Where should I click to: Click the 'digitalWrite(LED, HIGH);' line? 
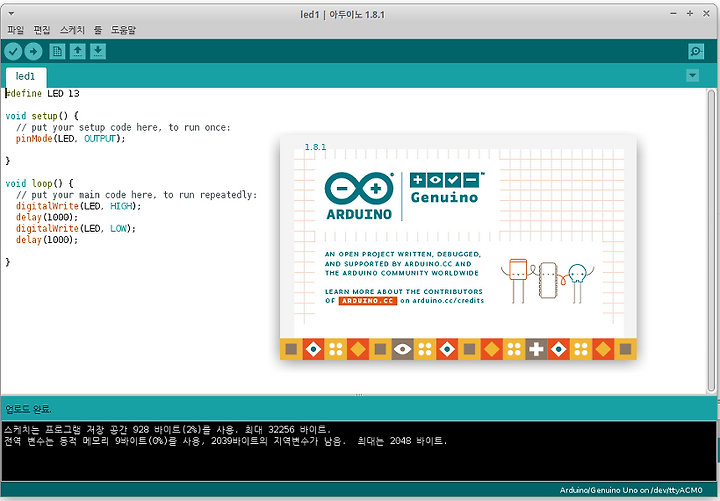(79, 206)
